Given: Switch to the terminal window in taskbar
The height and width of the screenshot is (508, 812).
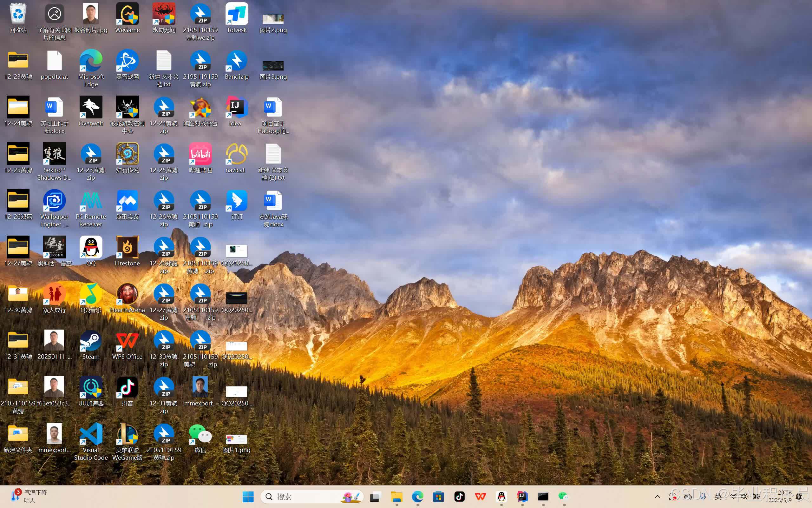Looking at the screenshot, I should click(x=543, y=497).
